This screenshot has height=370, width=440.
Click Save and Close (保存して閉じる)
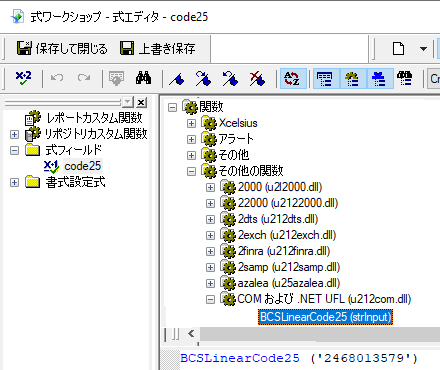[62, 49]
